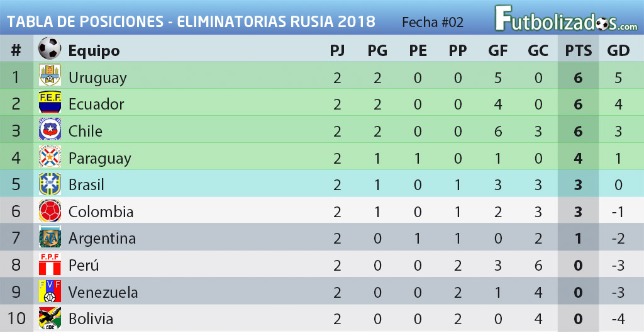This screenshot has height=333, width=644.
Task: Click the PJ column header
Action: [337, 51]
